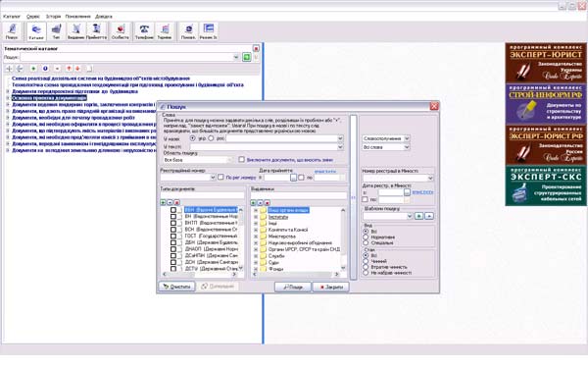
Task: Open the Телефони toolbar button
Action: pos(144,31)
